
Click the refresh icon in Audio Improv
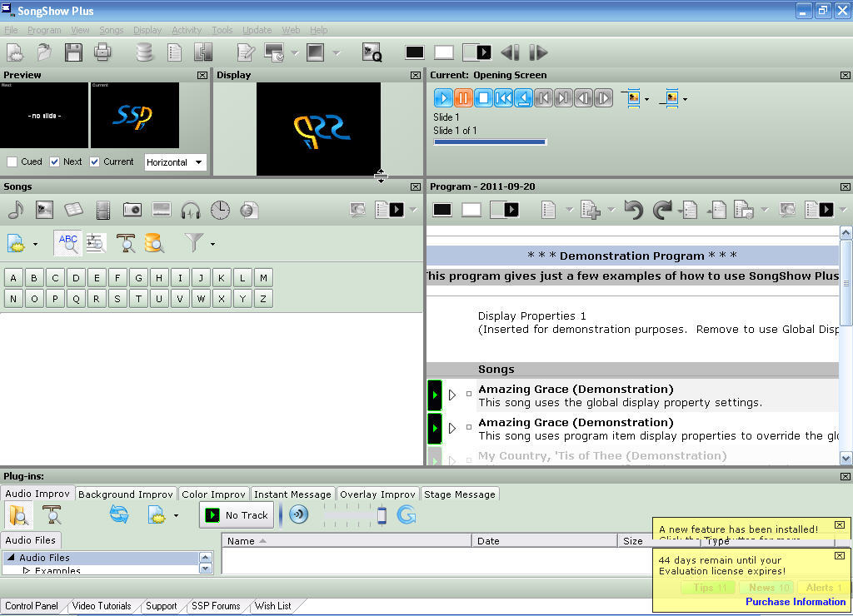point(119,514)
